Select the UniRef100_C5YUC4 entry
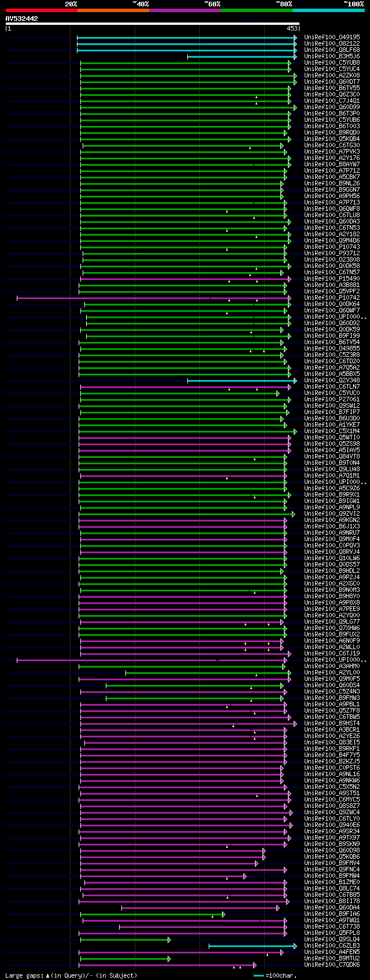The image size is (370, 980). pos(332,69)
